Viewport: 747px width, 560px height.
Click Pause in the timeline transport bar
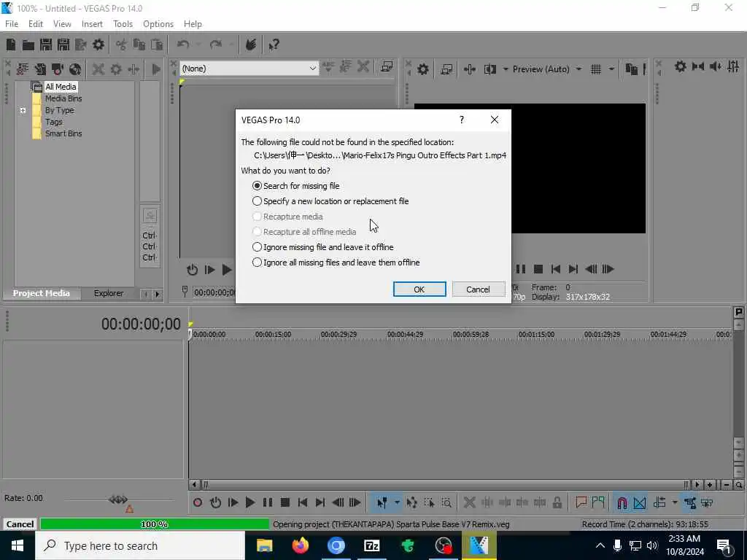(x=268, y=502)
